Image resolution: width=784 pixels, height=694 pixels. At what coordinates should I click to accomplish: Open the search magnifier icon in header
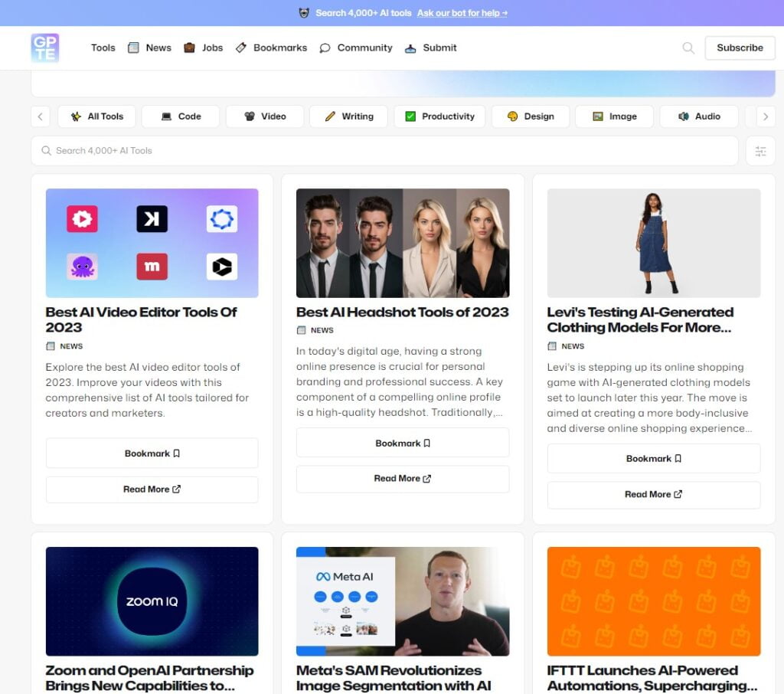pos(688,47)
